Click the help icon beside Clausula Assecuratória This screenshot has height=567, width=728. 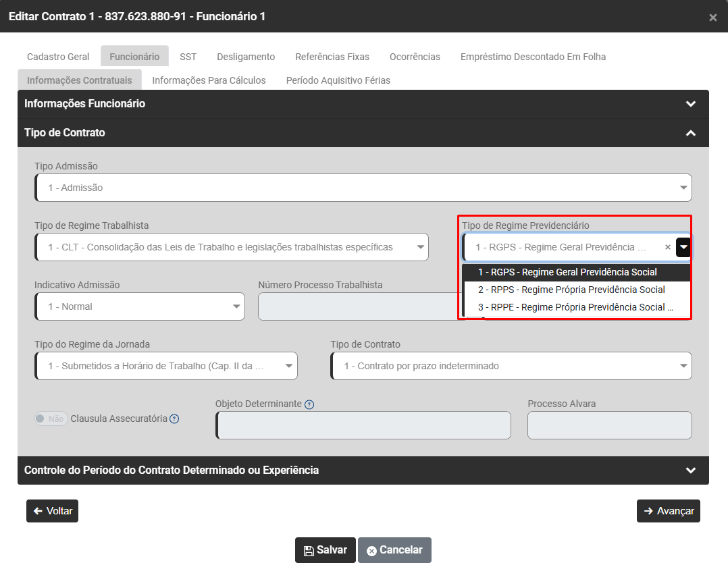(174, 418)
